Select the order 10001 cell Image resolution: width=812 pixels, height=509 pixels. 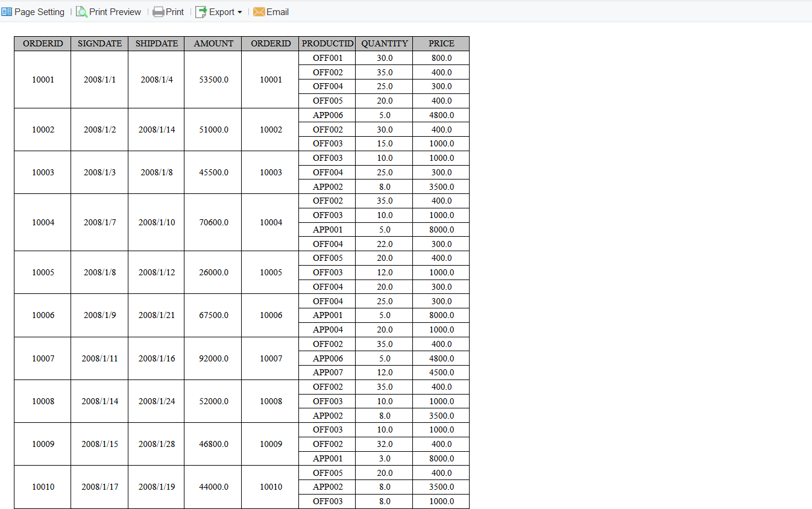coord(42,79)
